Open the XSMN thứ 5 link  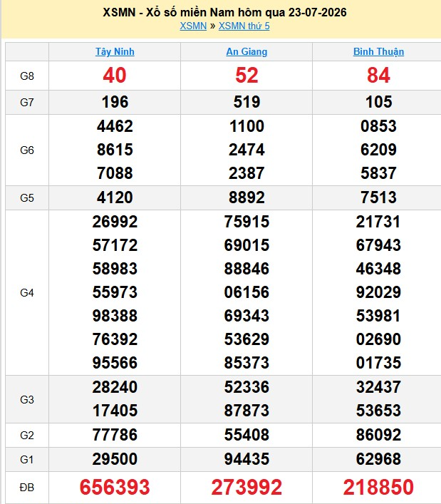[x=244, y=26]
